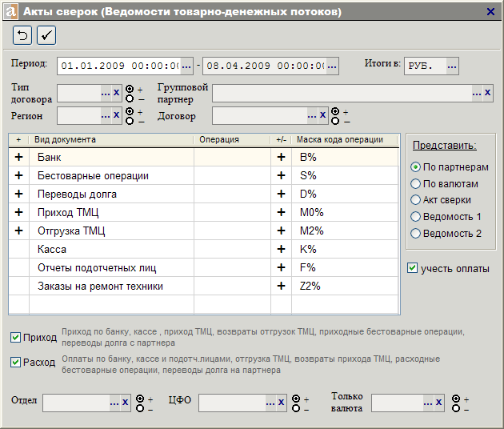504x429 pixels.
Task: Click the application logo in title bar
Action: pyautogui.click(x=10, y=11)
